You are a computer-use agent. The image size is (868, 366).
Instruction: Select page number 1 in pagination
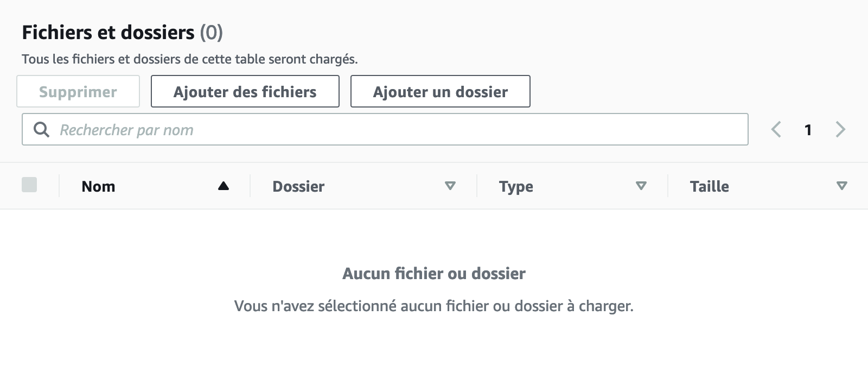(808, 130)
